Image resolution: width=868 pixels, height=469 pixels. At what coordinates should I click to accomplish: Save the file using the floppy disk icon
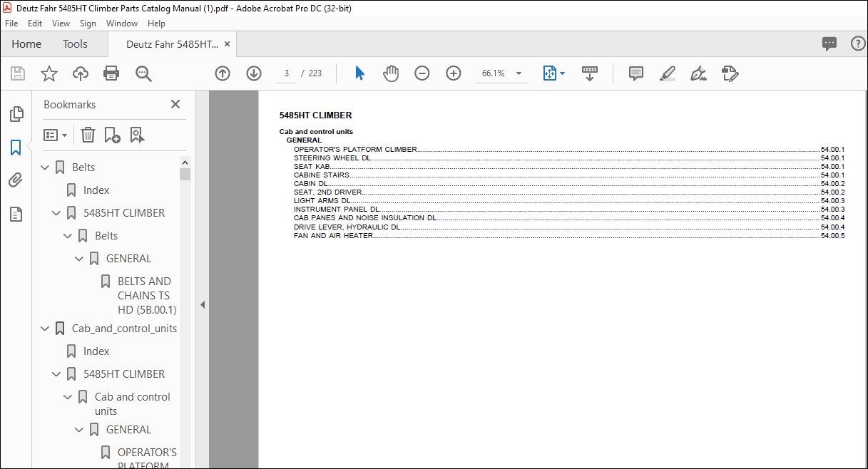pyautogui.click(x=18, y=73)
